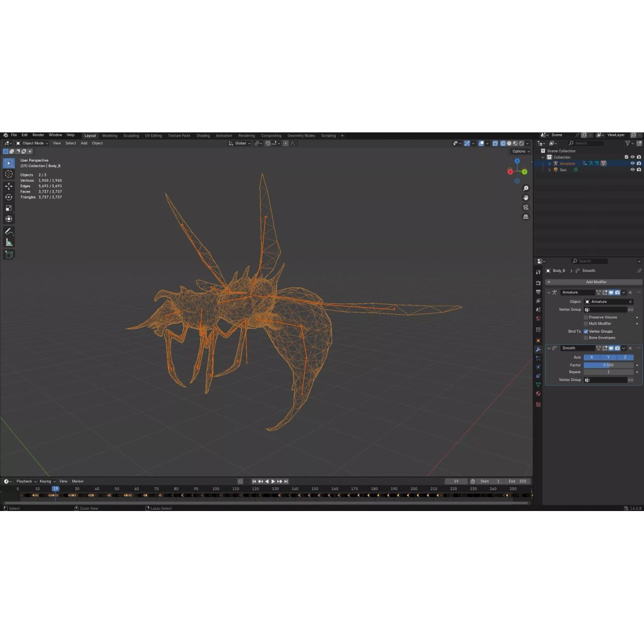Click the zoom magnifier viewport icon

tap(525, 188)
